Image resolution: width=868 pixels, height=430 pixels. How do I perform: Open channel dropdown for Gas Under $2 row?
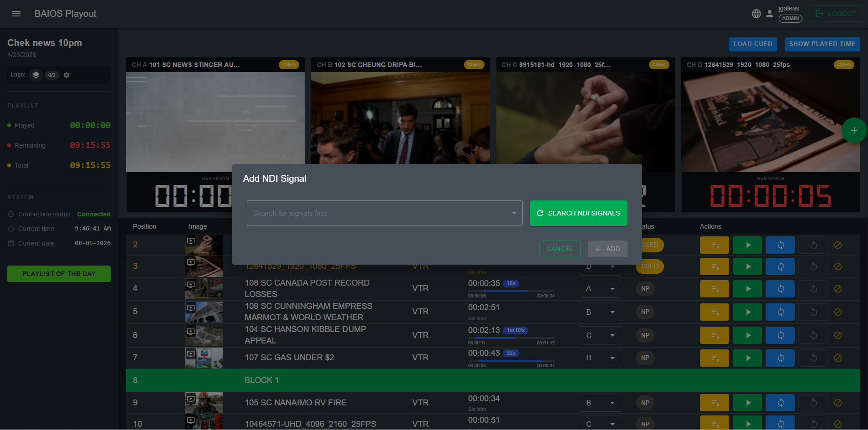pyautogui.click(x=600, y=358)
